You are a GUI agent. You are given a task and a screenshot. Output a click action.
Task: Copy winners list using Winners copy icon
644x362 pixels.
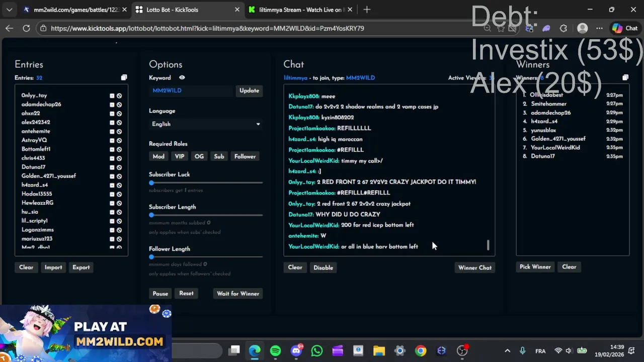pos(625,77)
